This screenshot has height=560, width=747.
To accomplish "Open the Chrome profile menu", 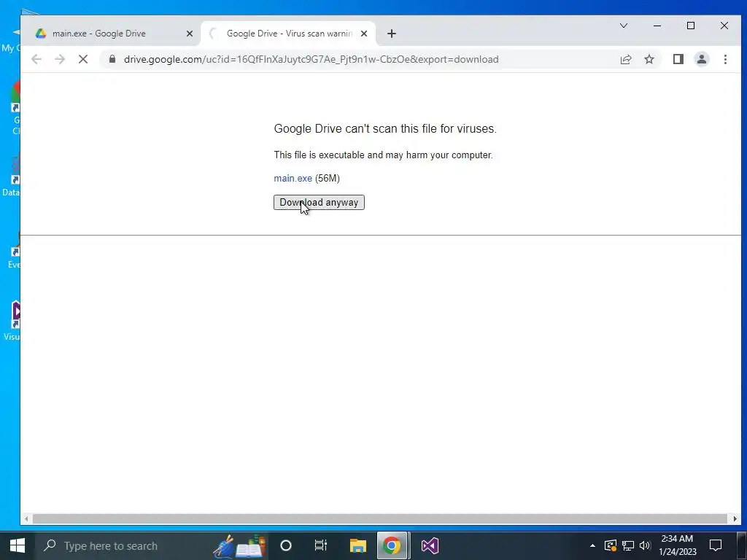I will tap(701, 59).
